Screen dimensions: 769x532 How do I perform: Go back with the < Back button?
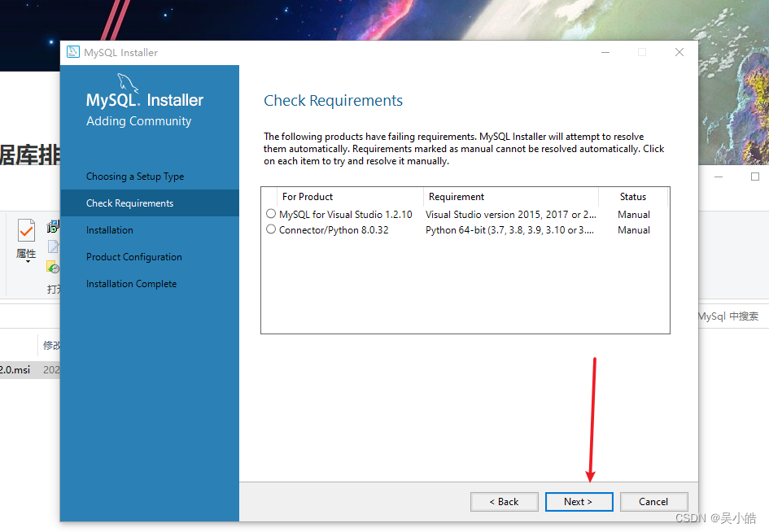pyautogui.click(x=505, y=502)
